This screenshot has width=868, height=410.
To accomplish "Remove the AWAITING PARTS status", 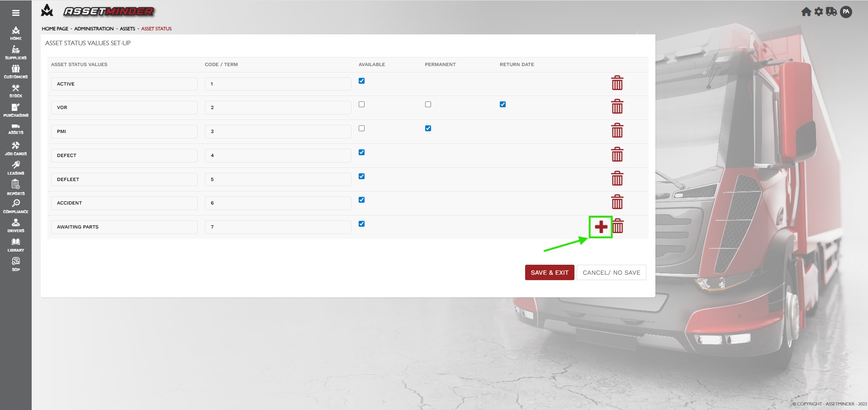I will tap(618, 226).
